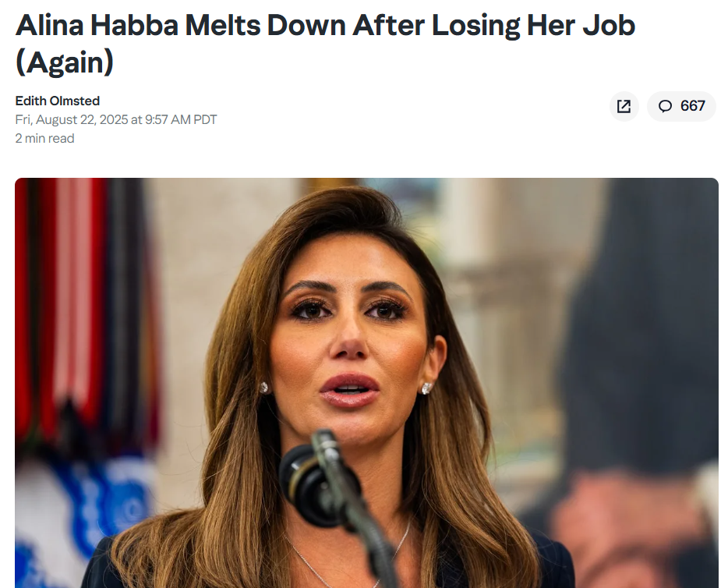Click the article headline text
This screenshot has height=588, width=728.
coord(325,43)
